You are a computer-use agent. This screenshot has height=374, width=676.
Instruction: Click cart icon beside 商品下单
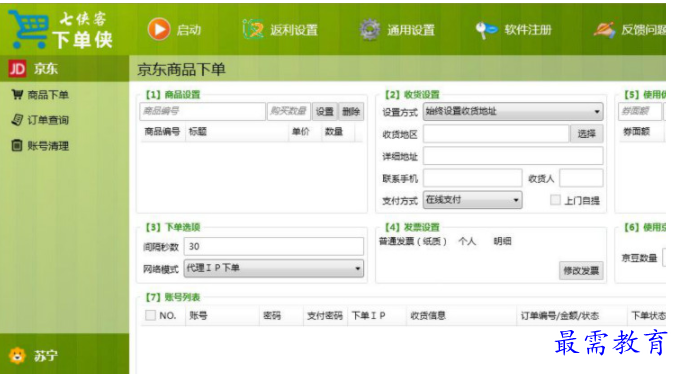[17, 94]
